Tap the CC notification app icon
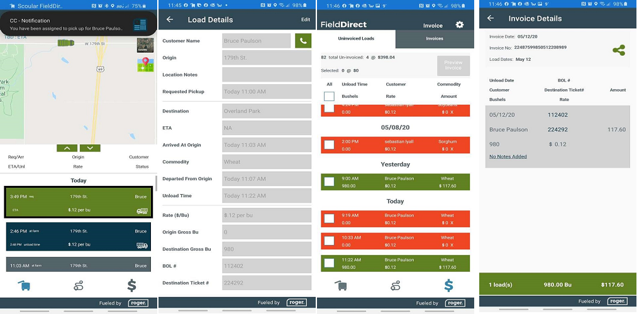 point(140,24)
